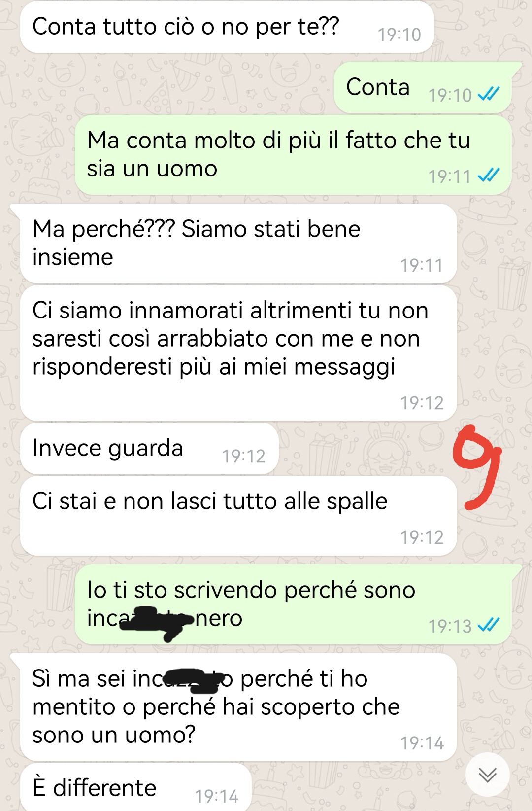
Task: Select message 'Ma perché??? Siamo stati bene insieme'
Action: point(238,244)
